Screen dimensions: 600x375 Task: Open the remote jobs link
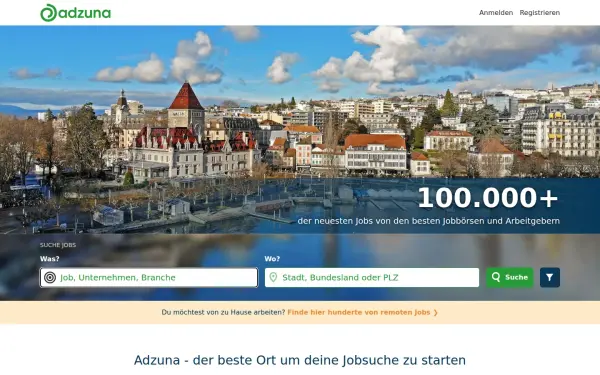(x=362, y=312)
